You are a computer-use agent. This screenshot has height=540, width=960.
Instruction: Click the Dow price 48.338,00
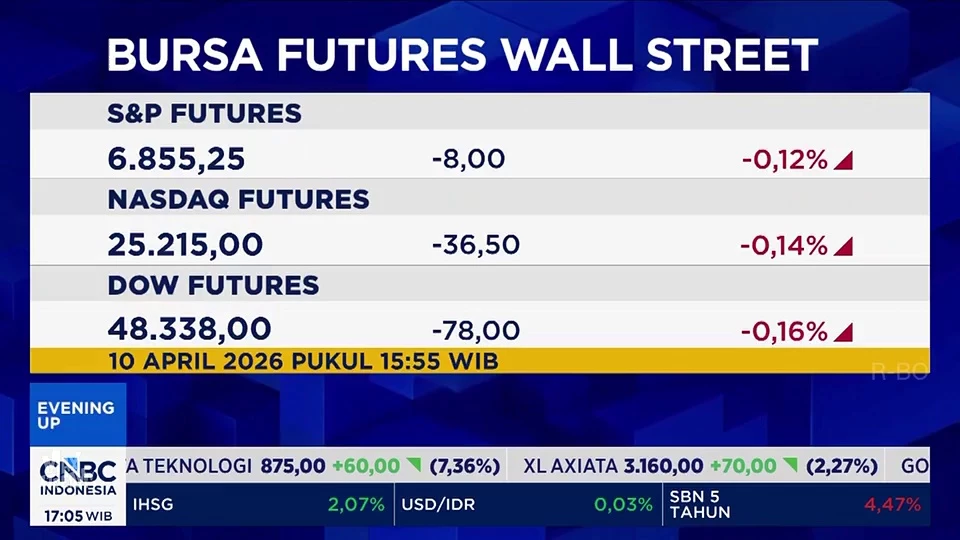click(189, 330)
